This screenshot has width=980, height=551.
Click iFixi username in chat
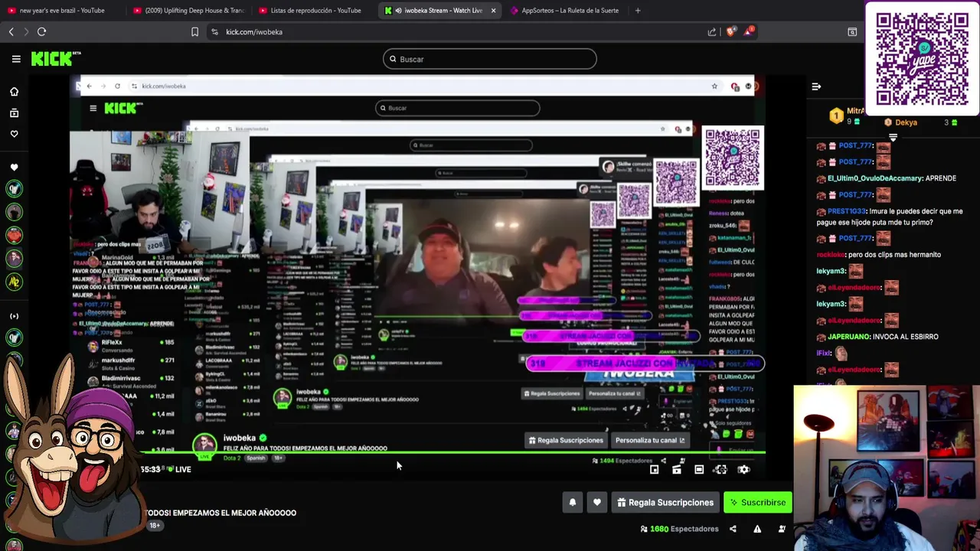[x=824, y=354]
